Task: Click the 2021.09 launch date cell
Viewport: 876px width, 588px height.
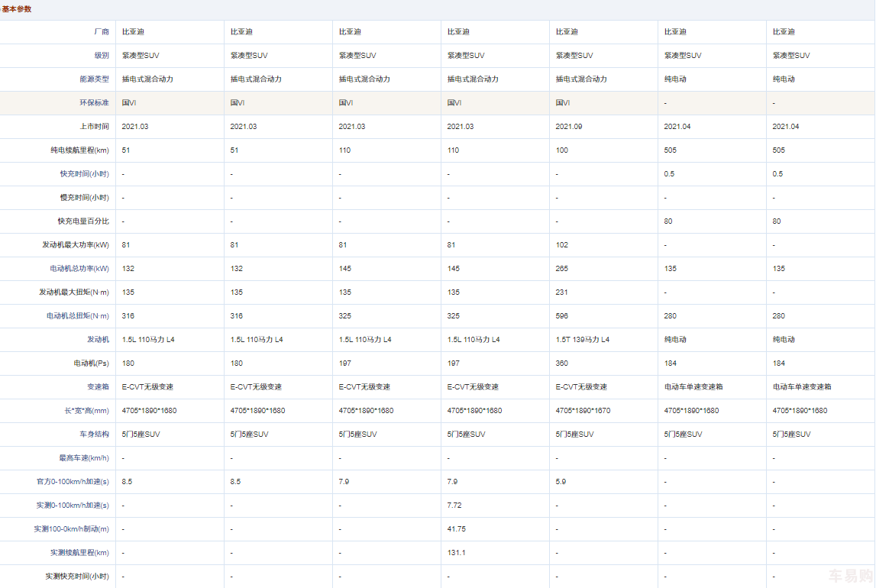Action: pos(569,127)
